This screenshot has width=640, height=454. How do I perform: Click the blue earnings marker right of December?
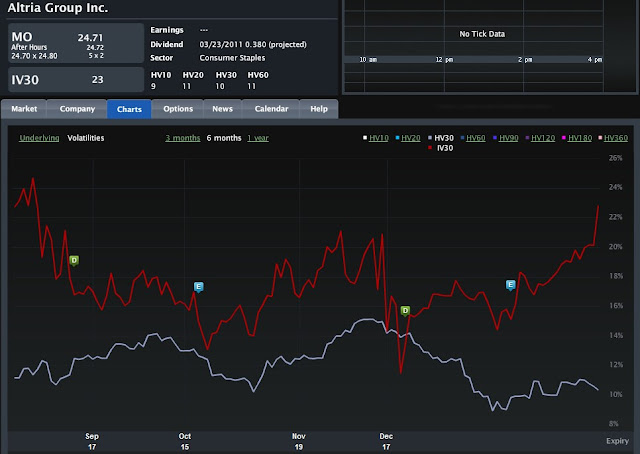511,285
